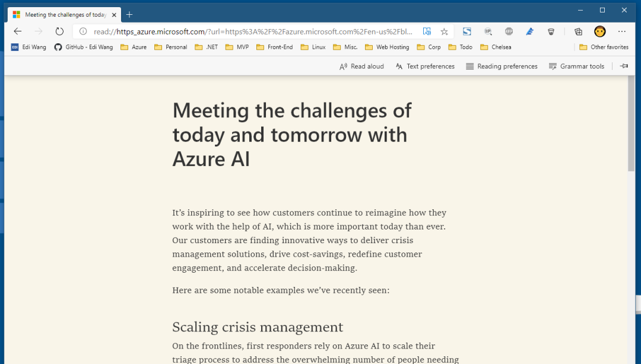This screenshot has width=641, height=364.
Task: Open the Chelsea favorites folder
Action: coord(496,47)
